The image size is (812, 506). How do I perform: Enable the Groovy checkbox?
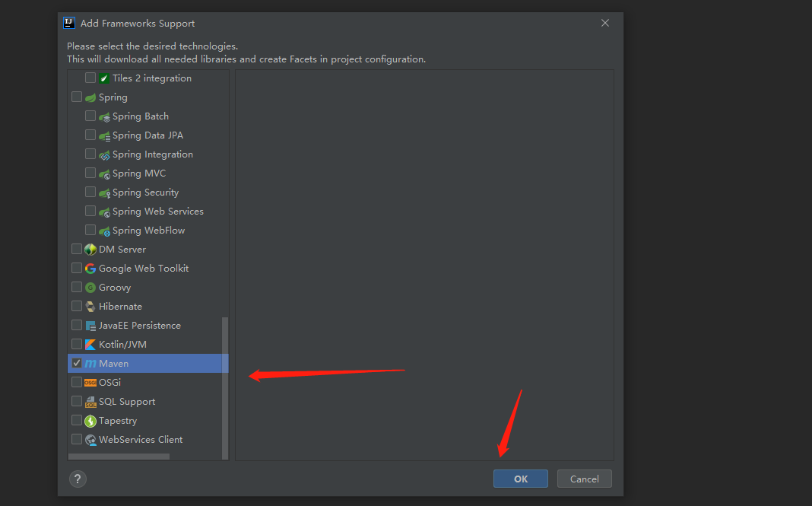click(x=77, y=287)
